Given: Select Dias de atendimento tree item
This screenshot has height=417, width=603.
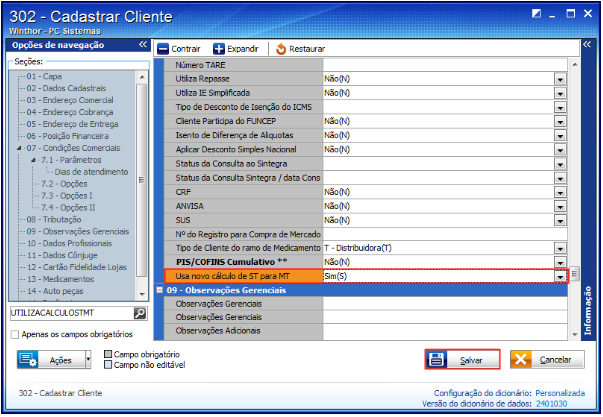Looking at the screenshot, I should 91,172.
